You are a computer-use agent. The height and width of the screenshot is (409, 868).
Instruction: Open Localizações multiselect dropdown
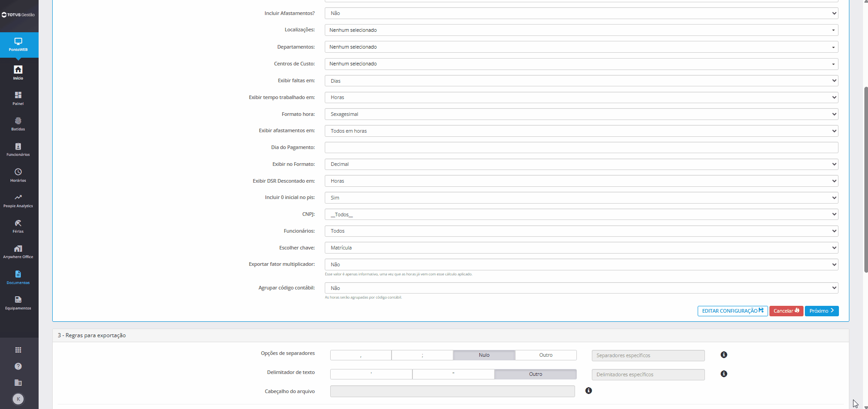coord(581,30)
